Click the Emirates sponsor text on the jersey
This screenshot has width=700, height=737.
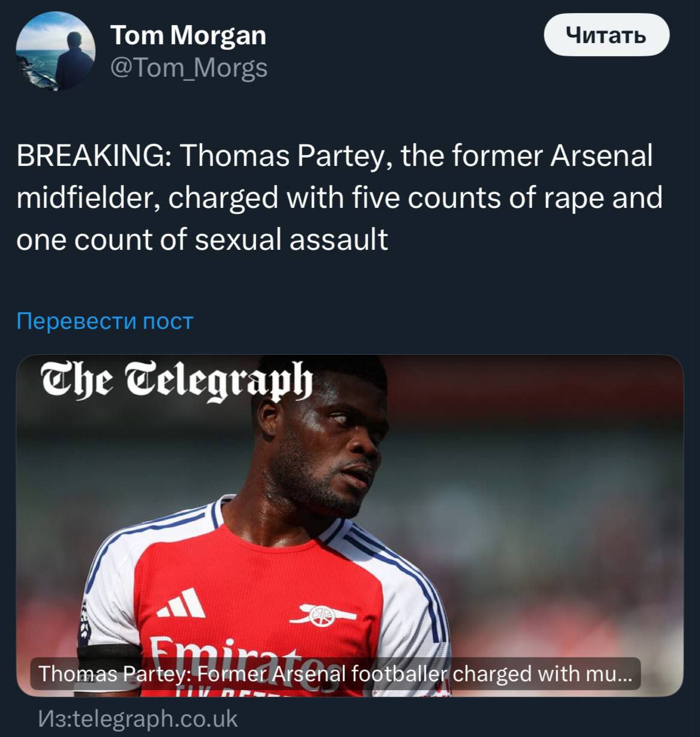(240, 653)
